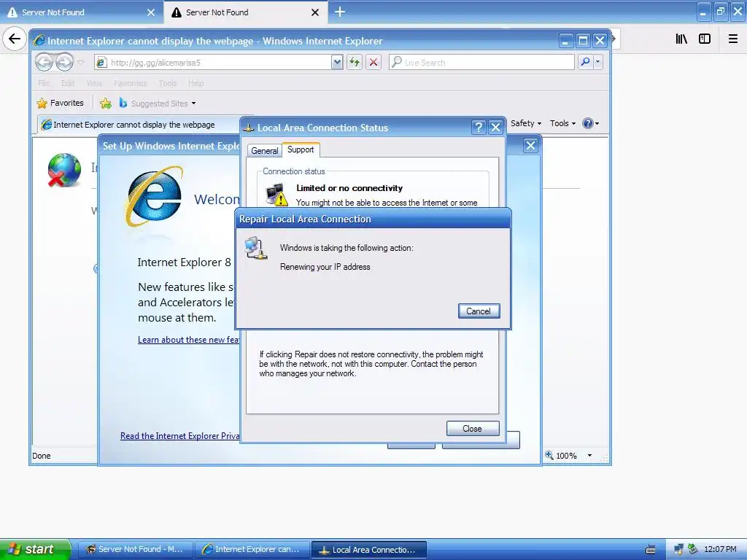Open Firefox hamburger menu
This screenshot has height=560, width=747.
coord(732,39)
